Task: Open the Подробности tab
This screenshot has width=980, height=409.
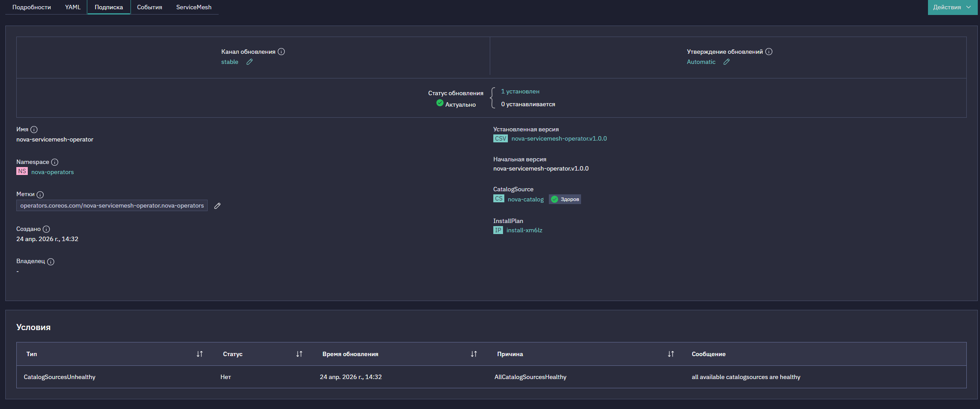Action: (x=32, y=7)
